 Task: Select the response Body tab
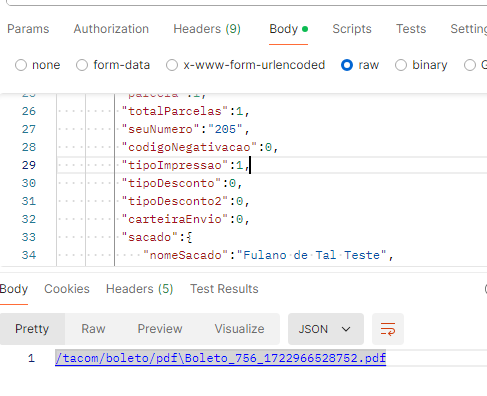coord(14,289)
